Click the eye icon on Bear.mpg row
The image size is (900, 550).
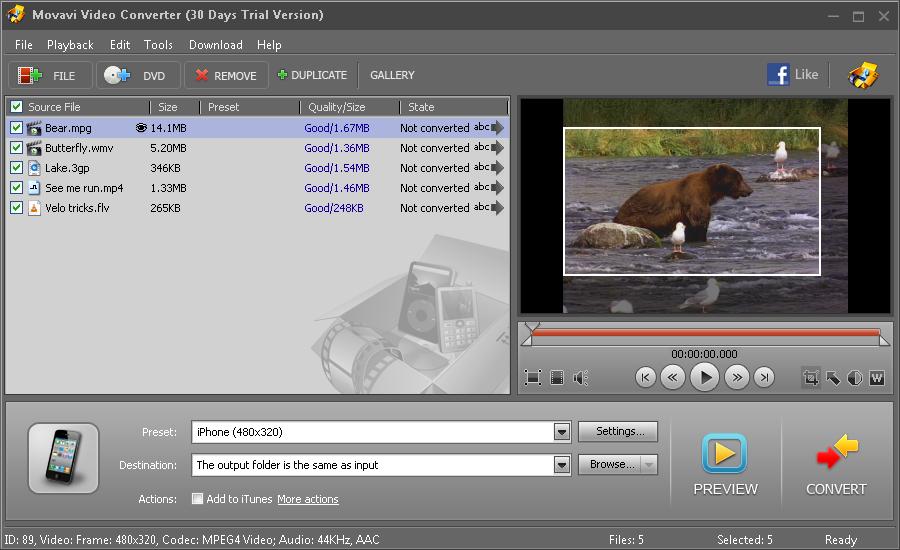pyautogui.click(x=141, y=127)
